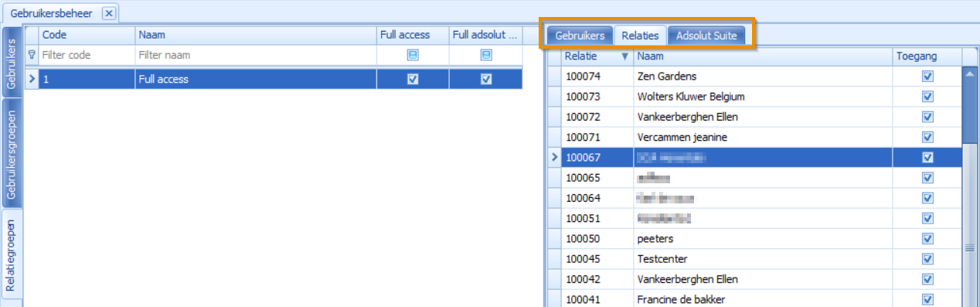Switch to the Adsolut Suite tab
Viewport: 980px width, 307px height.
point(707,36)
